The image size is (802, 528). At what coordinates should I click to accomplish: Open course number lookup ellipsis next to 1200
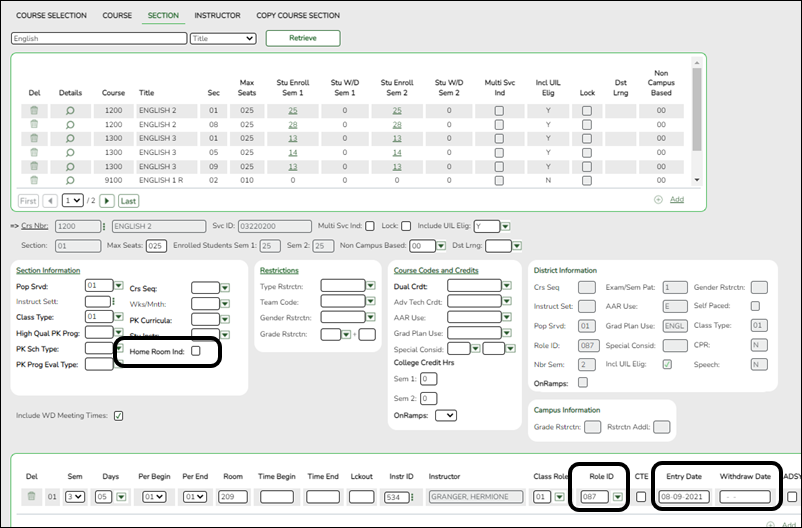pos(104,227)
